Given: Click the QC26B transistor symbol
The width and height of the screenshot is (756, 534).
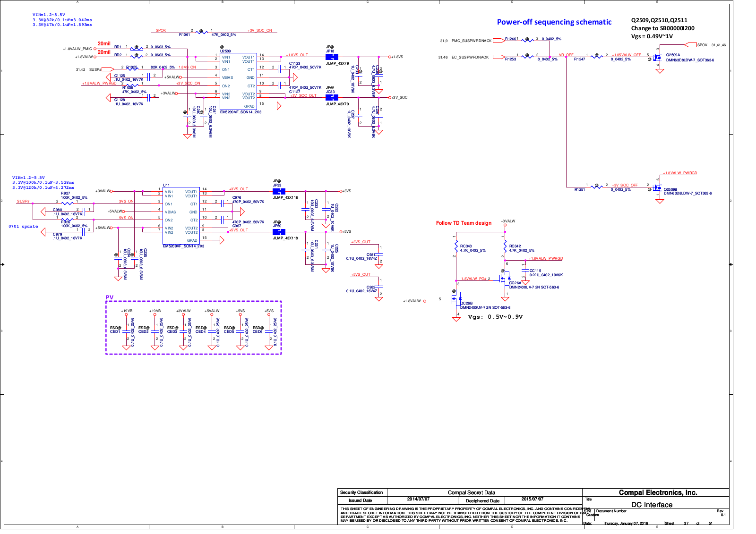Looking at the screenshot, I should [456, 299].
